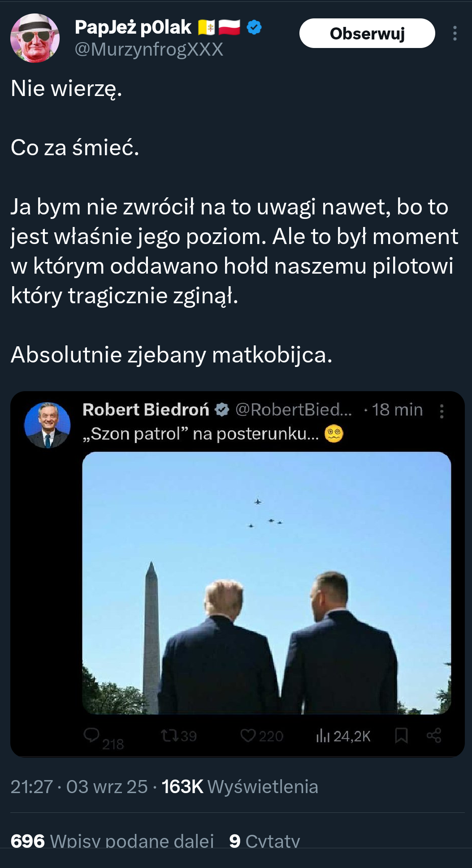Open @MurzynfrogXXX handle link
Viewport: 472px width, 868px height.
pyautogui.click(x=149, y=49)
